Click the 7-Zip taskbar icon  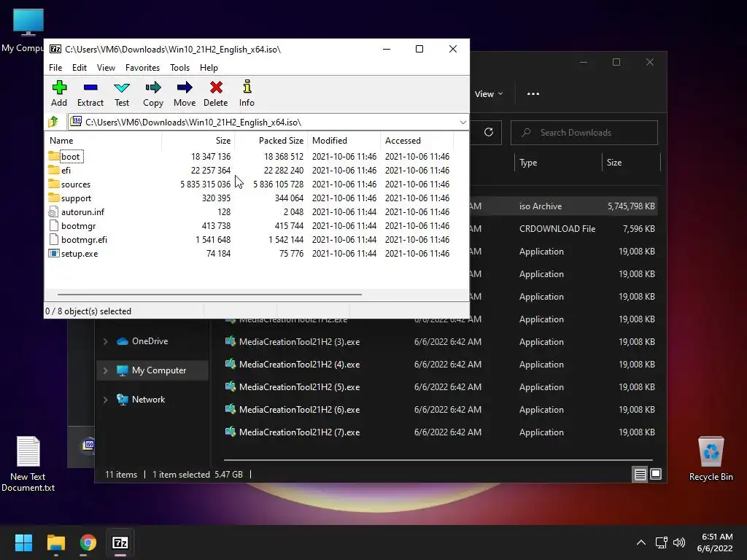(120, 542)
